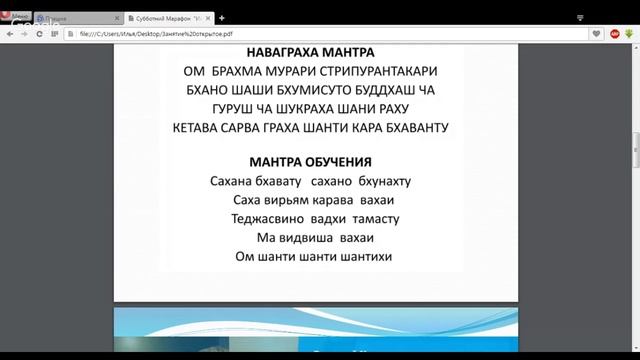Switch to the first inactive browser tab
The image size is (640, 360).
pos(78,18)
